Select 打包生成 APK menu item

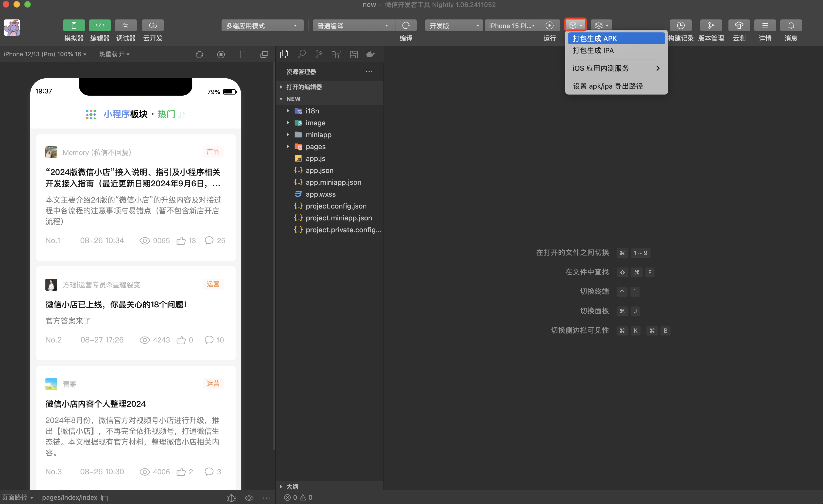click(616, 38)
